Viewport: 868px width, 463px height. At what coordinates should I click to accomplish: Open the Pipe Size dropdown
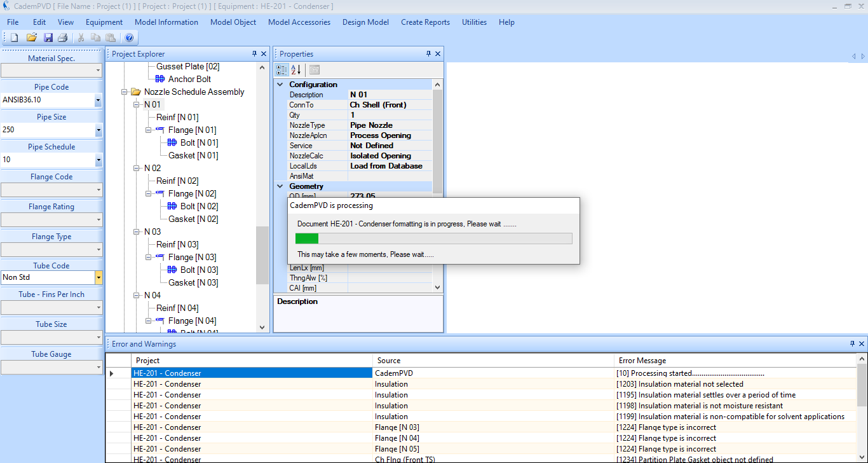point(98,130)
